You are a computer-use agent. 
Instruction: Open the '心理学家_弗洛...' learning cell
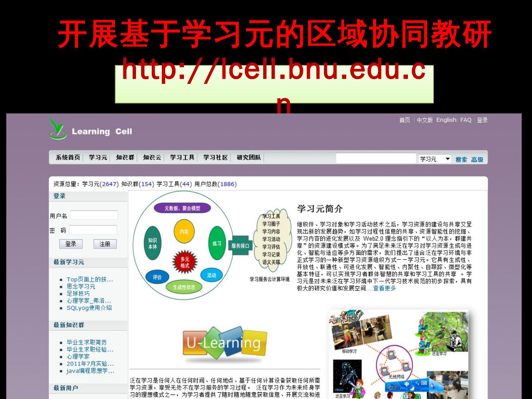pos(89,301)
